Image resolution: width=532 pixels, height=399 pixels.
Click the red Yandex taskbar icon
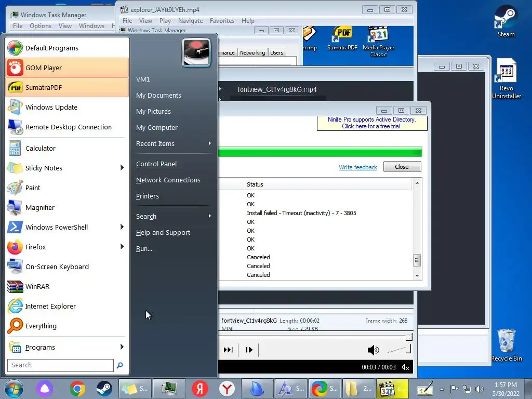click(x=199, y=389)
